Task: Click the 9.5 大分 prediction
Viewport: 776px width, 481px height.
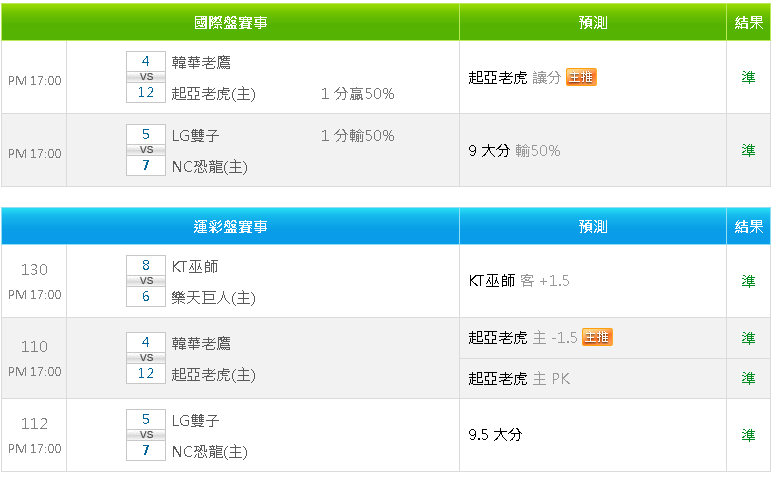Action: 495,435
